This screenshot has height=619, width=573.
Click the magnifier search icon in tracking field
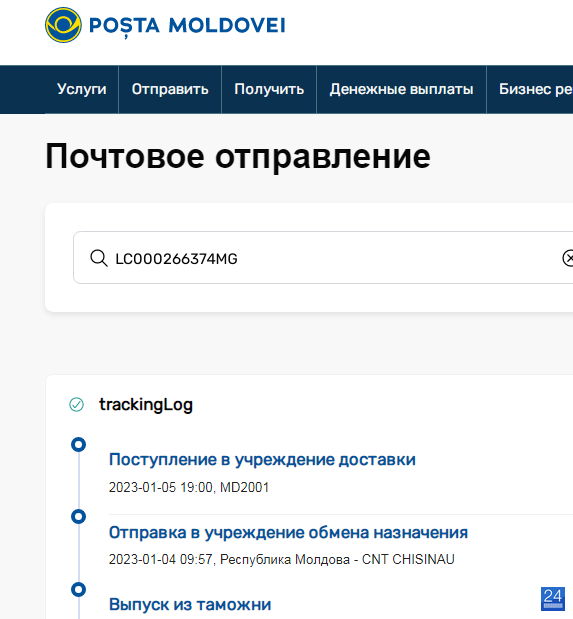(98, 259)
